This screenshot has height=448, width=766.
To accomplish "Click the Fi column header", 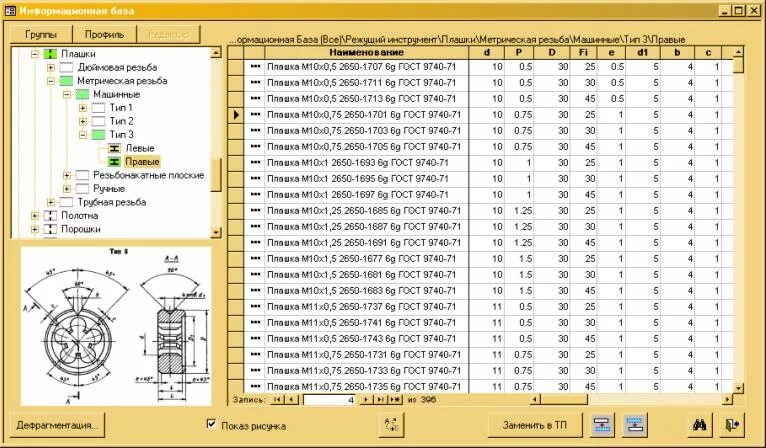I will click(x=583, y=52).
